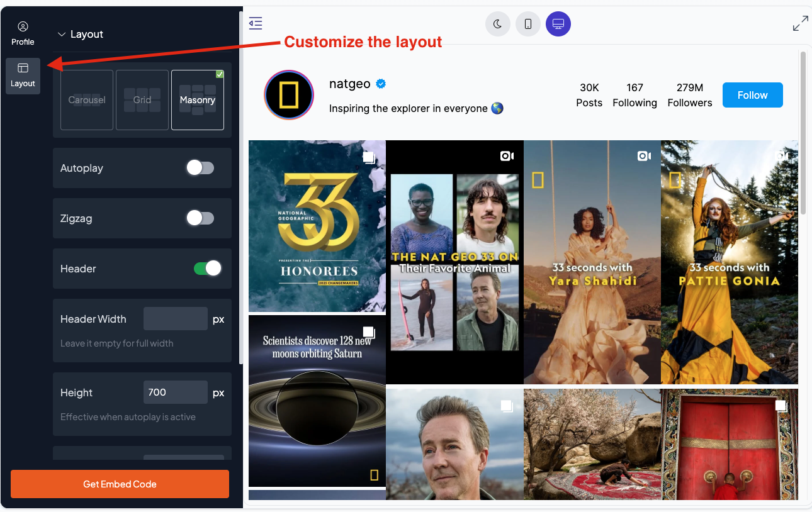Image resolution: width=812 pixels, height=512 pixels.
Task: Click the Get Embed Code button
Action: pos(120,484)
